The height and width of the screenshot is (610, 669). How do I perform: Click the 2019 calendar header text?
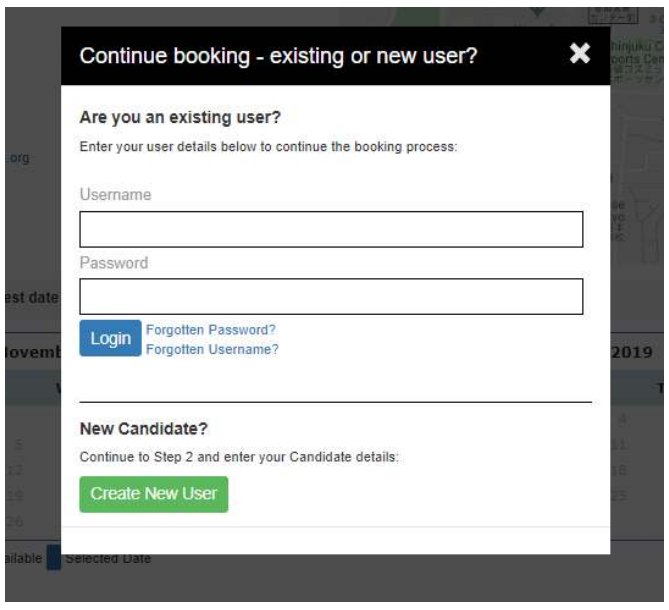[x=631, y=352]
